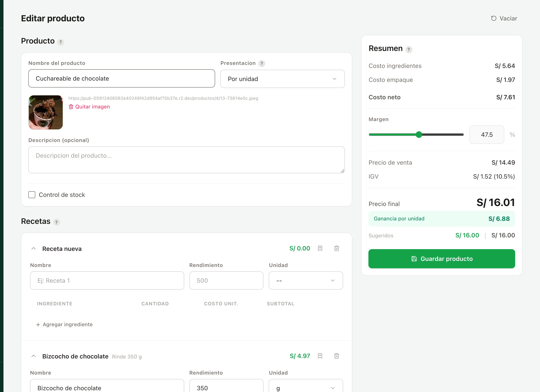This screenshot has height=392, width=540.
Task: Enable Control de stock checkbox
Action: click(32, 194)
